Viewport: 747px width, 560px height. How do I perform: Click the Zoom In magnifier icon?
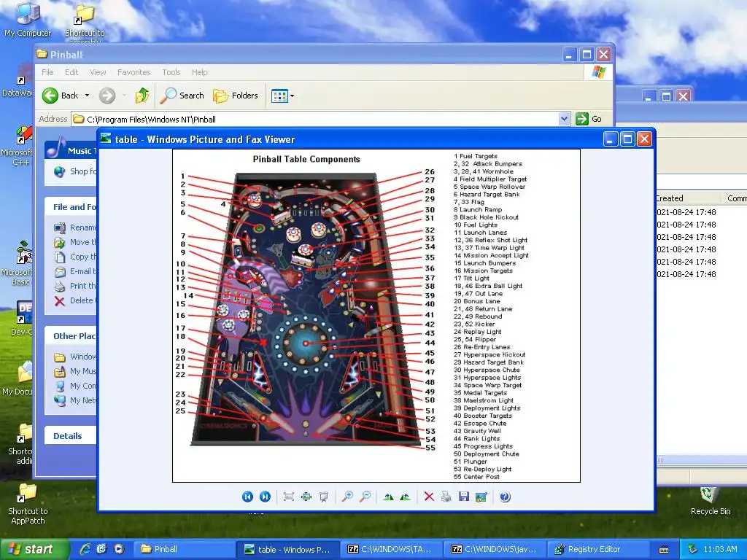[347, 497]
